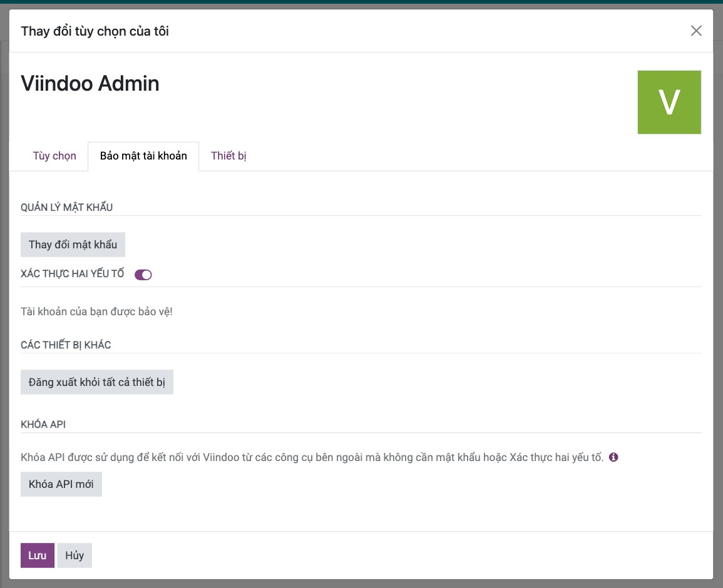Click the CÁC THIẾT BỊ KHÁC heading
The width and height of the screenshot is (723, 588).
click(66, 345)
